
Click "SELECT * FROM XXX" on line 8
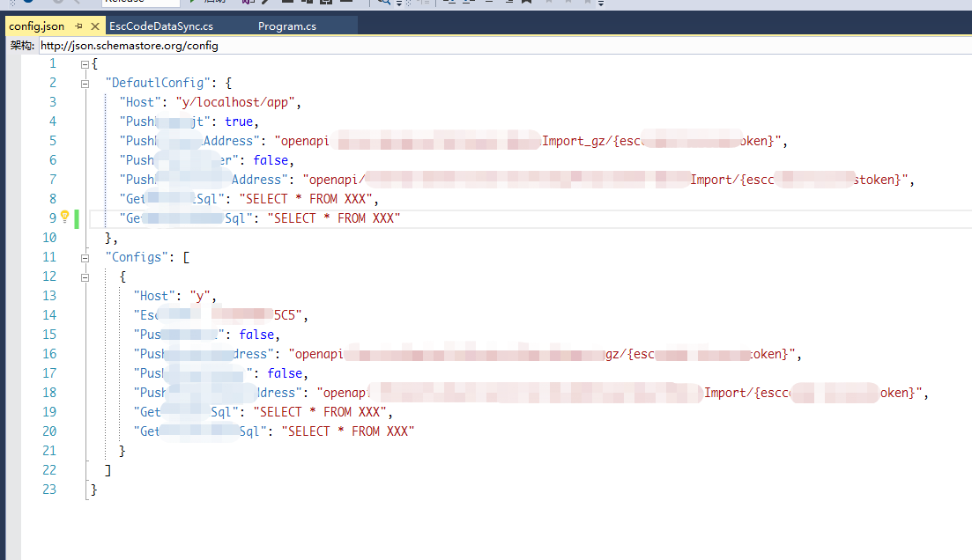[x=306, y=199]
